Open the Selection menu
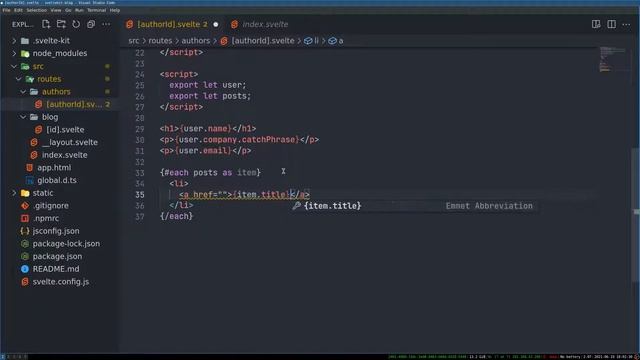The height and width of the screenshot is (360, 640). coord(37,10)
